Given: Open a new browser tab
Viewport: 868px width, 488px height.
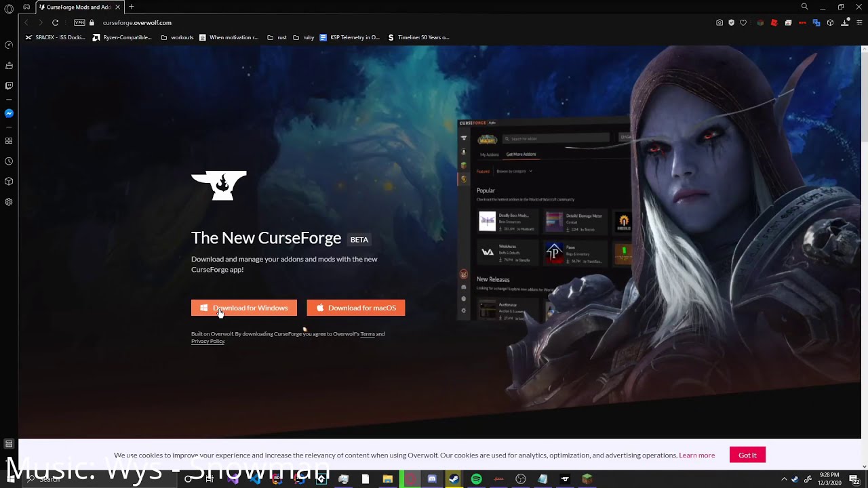Looking at the screenshot, I should click(131, 7).
